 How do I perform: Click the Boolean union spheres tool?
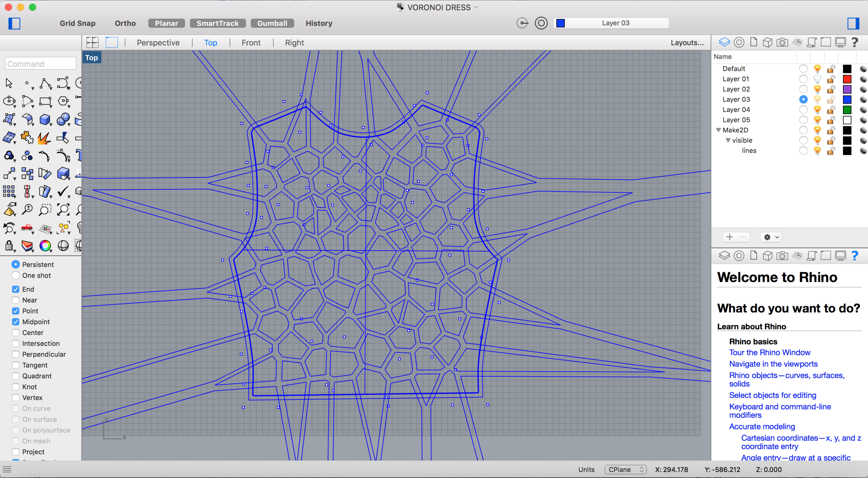pos(63,120)
